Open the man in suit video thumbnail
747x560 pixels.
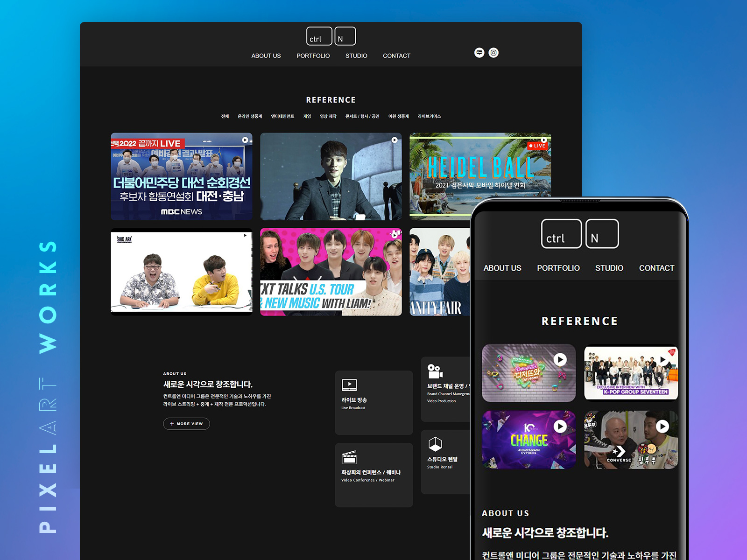click(x=331, y=176)
